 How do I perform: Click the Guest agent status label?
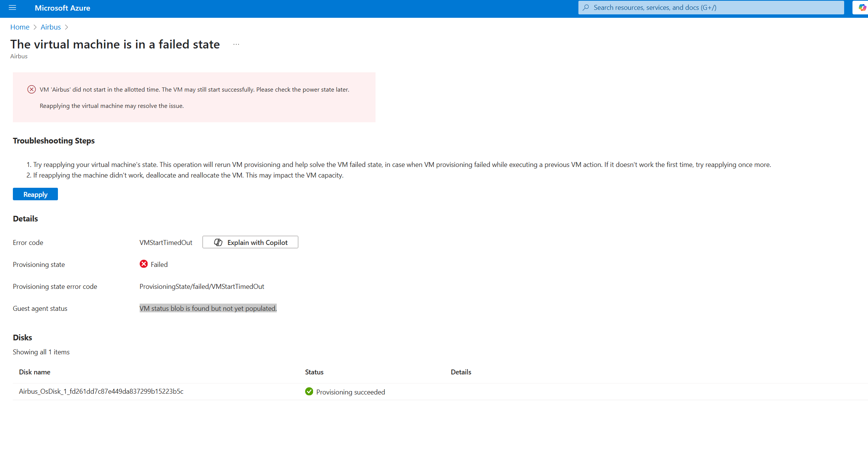(40, 308)
